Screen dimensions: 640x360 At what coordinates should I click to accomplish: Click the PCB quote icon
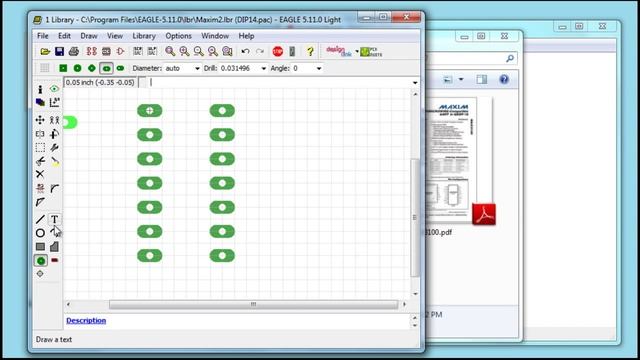coord(371,52)
